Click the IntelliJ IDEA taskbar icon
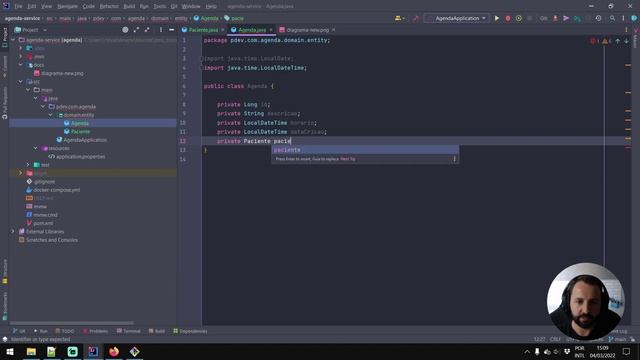This screenshot has width=640, height=360. [x=93, y=351]
